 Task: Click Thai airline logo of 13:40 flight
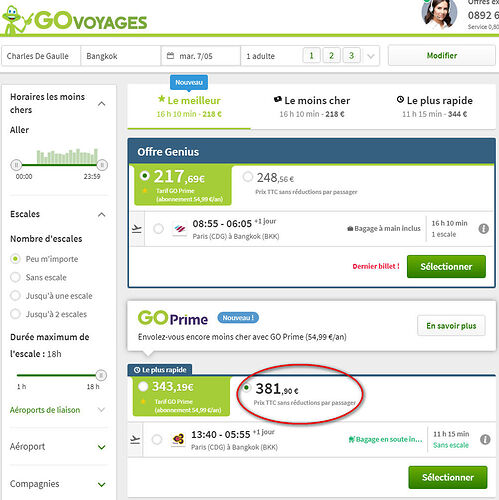click(x=178, y=439)
